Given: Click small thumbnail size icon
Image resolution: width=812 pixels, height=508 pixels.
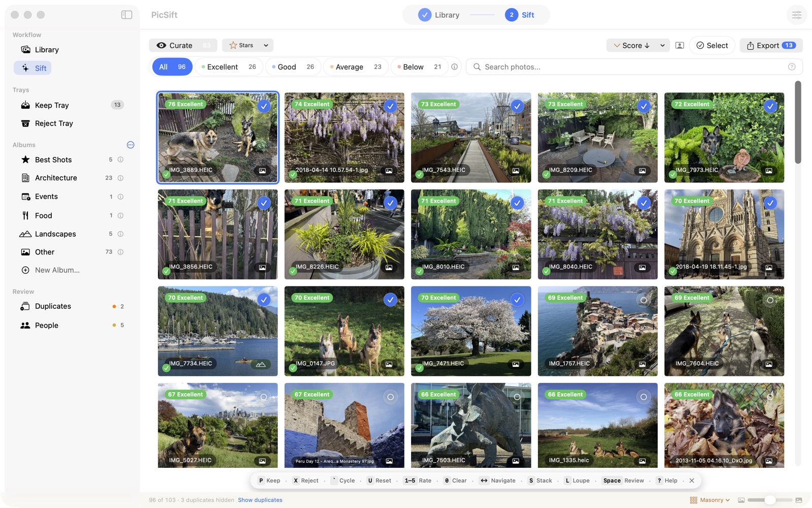Looking at the screenshot, I should (x=741, y=500).
